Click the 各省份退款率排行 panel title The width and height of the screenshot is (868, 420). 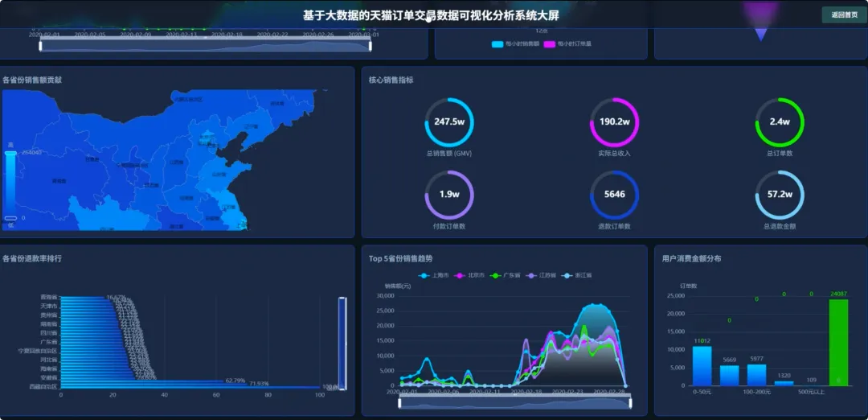(32, 259)
